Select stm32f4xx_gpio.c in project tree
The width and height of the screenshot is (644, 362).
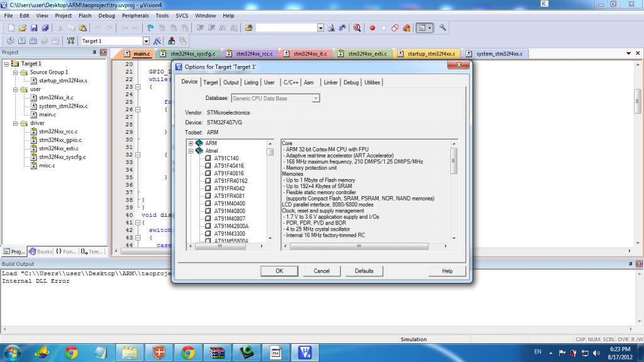[x=60, y=140]
